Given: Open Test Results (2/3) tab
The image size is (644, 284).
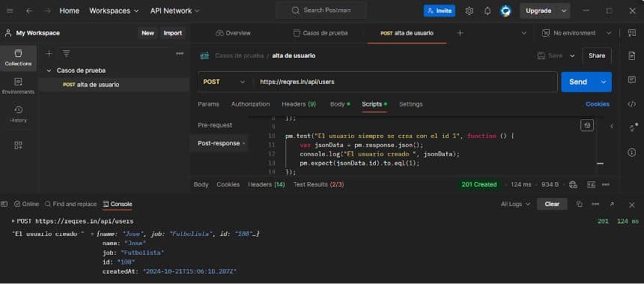Looking at the screenshot, I should [x=319, y=184].
